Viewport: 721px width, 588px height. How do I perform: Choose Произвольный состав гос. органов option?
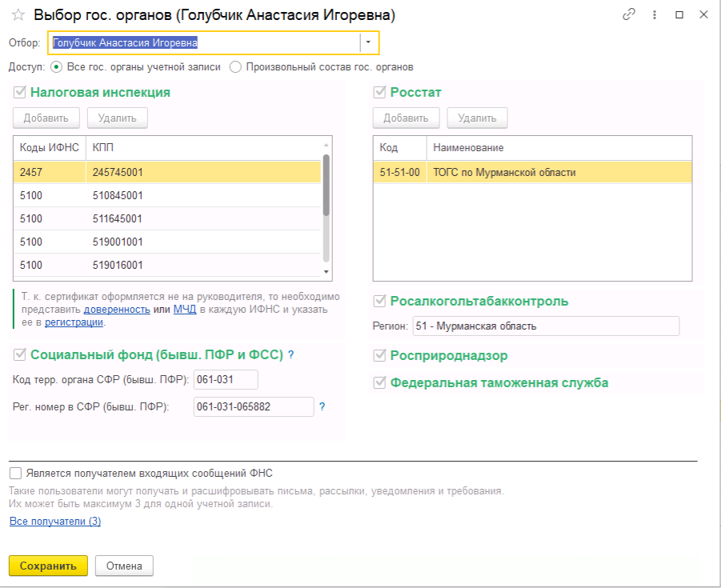(235, 67)
